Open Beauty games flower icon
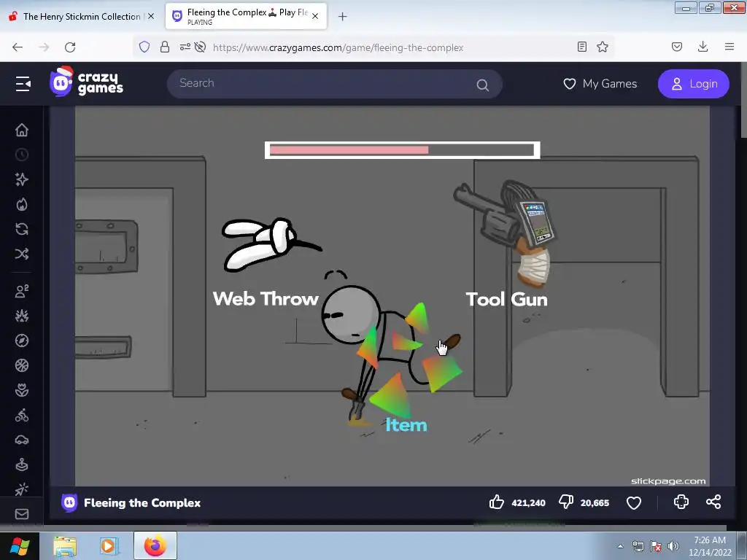The height and width of the screenshot is (560, 747). click(22, 390)
